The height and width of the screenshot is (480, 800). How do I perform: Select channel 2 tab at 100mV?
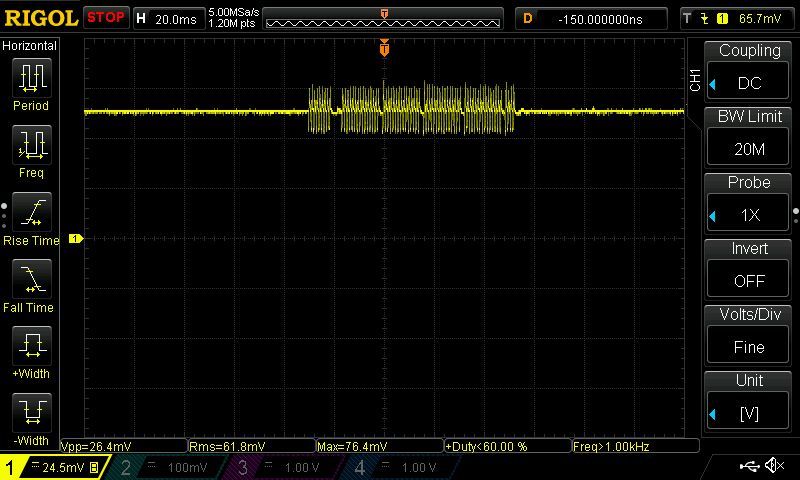[x=166, y=467]
